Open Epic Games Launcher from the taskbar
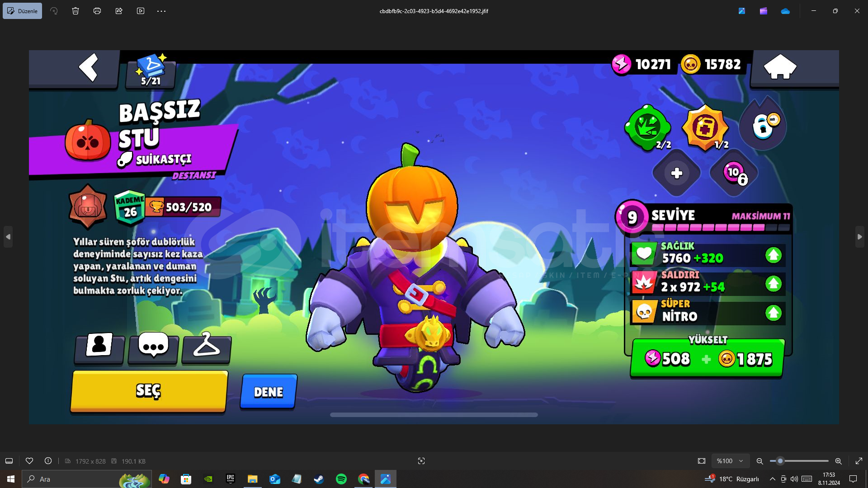868x488 pixels. tap(231, 479)
